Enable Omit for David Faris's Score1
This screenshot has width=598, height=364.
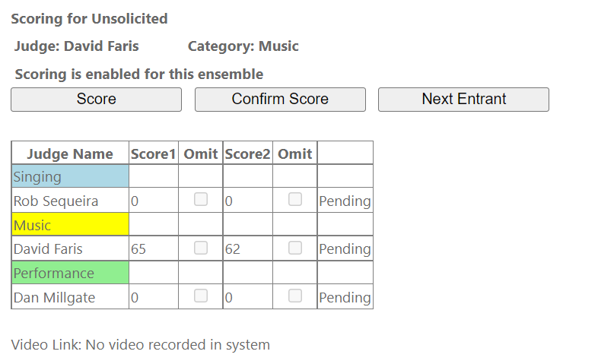(x=201, y=248)
